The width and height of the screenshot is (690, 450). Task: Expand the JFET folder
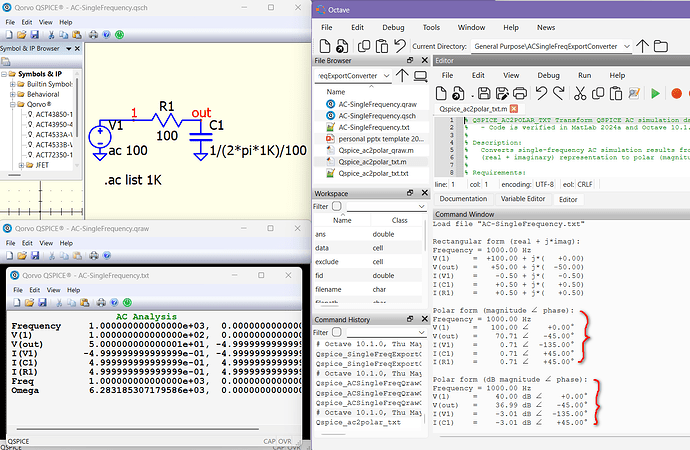click(21, 165)
